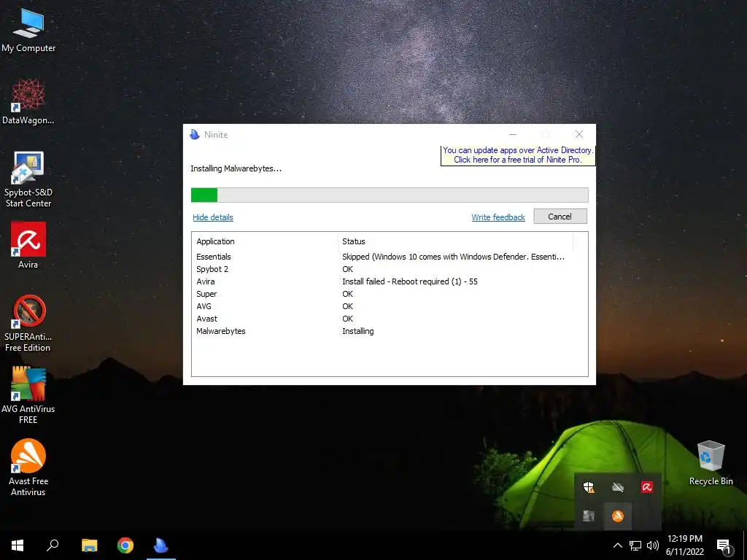This screenshot has height=560, width=747.
Task: Click Avira tray icon in overflow
Action: click(x=647, y=487)
